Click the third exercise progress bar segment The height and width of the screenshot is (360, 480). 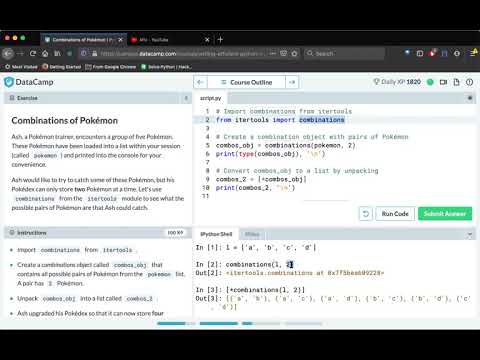pos(261,323)
